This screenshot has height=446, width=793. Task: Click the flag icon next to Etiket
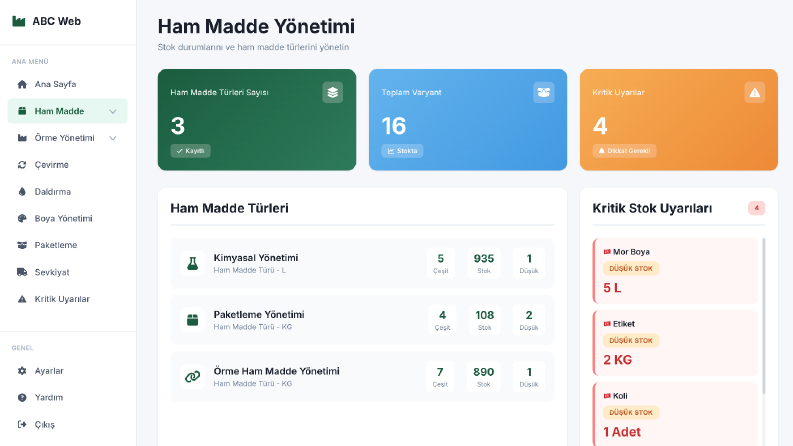[x=607, y=324]
